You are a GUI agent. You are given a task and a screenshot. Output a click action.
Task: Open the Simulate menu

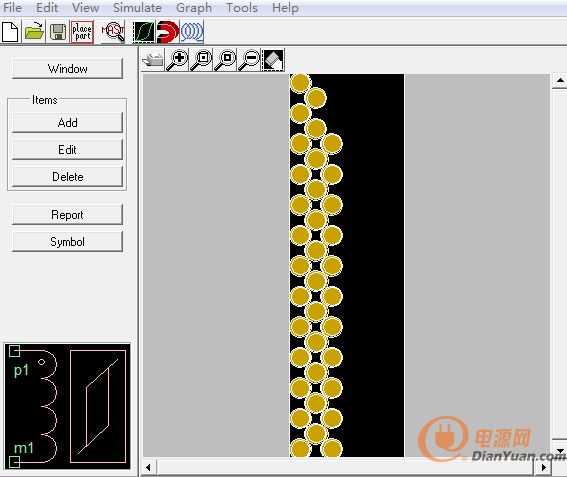coord(137,8)
